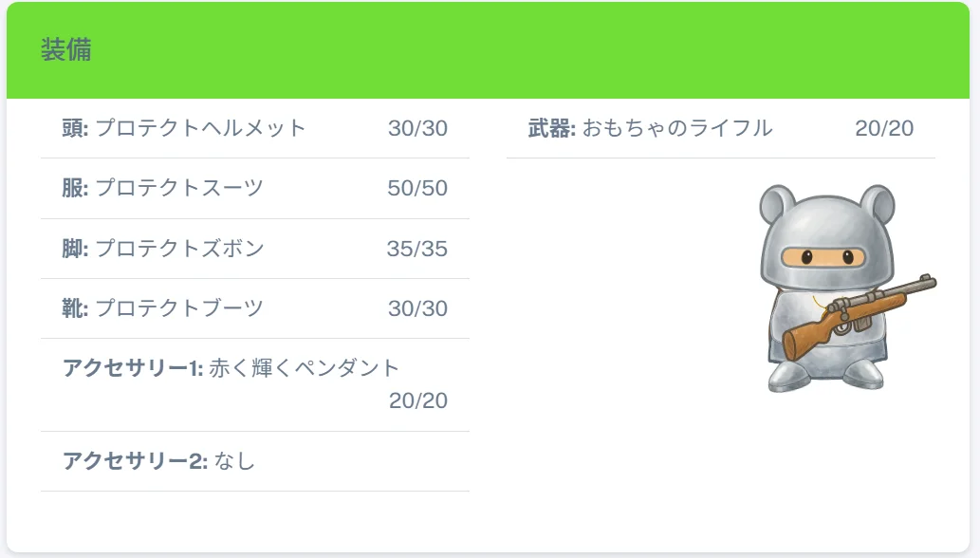Click the 装備 header title
980x558 pixels.
tap(66, 49)
